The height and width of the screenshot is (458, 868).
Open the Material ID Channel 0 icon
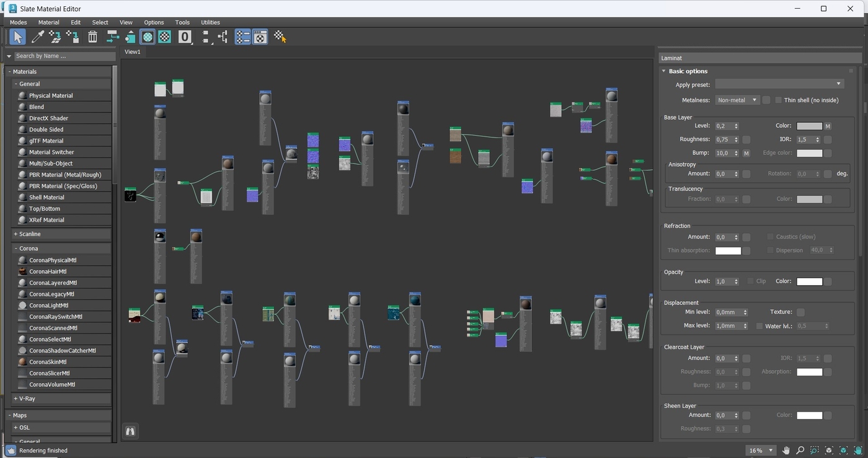point(185,37)
